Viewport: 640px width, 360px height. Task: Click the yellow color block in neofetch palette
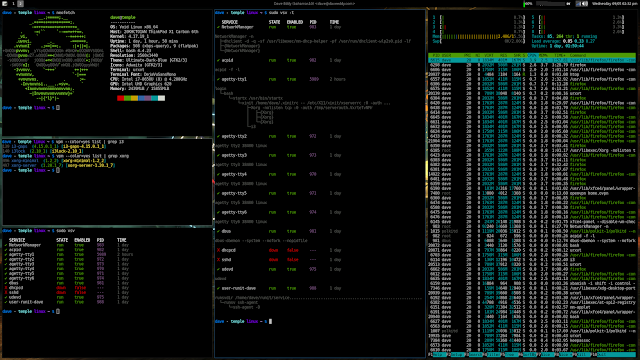pyautogui.click(x=134, y=98)
